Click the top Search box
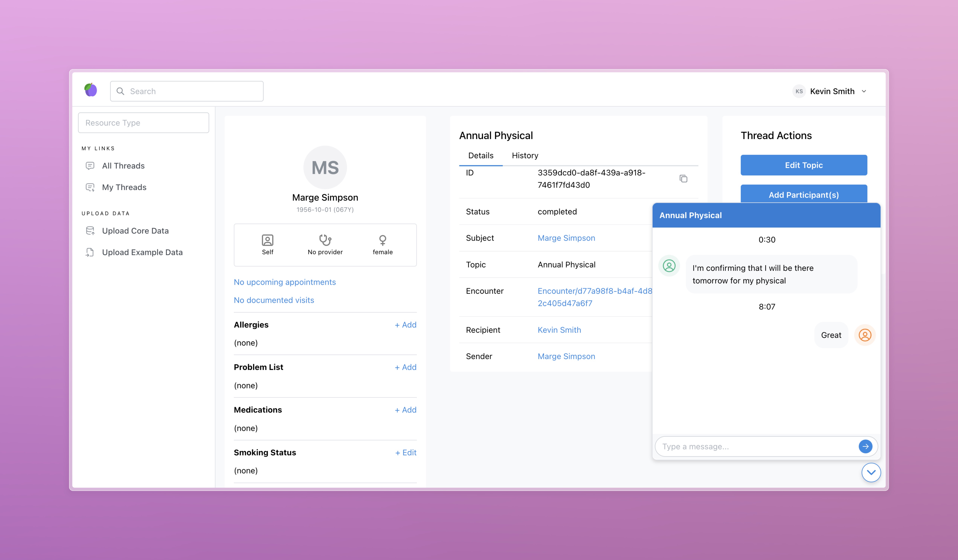The width and height of the screenshot is (958, 560). coord(187,91)
